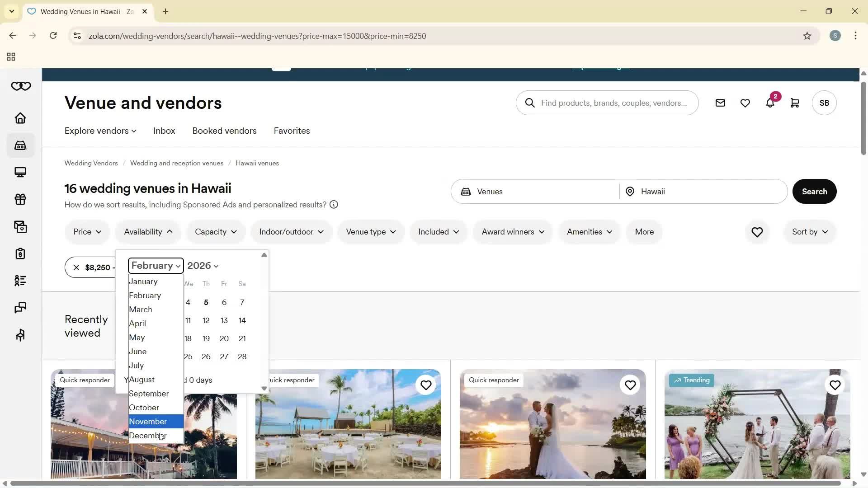Open the inbox envelope icon in the header
Viewport: 868px width, 488px height.
point(720,103)
